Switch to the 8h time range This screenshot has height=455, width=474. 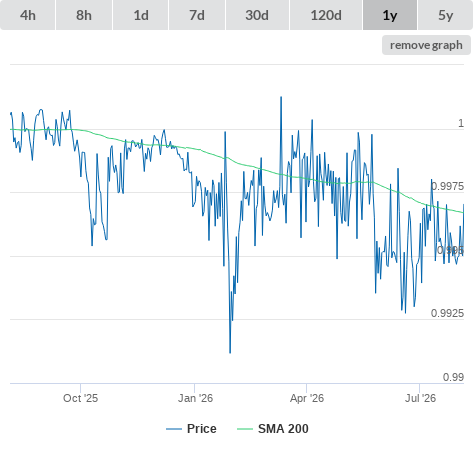tap(84, 15)
